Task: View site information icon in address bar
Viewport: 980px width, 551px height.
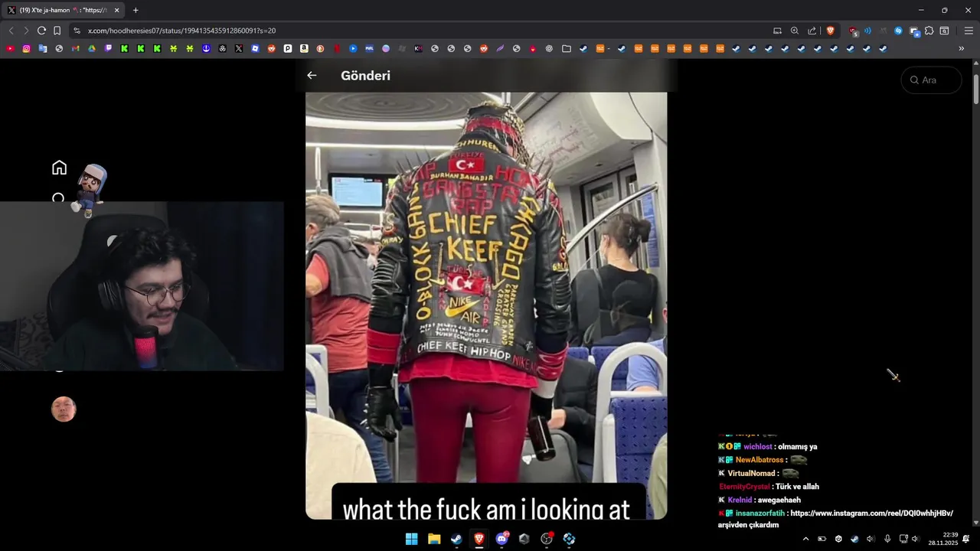Action: [76, 31]
